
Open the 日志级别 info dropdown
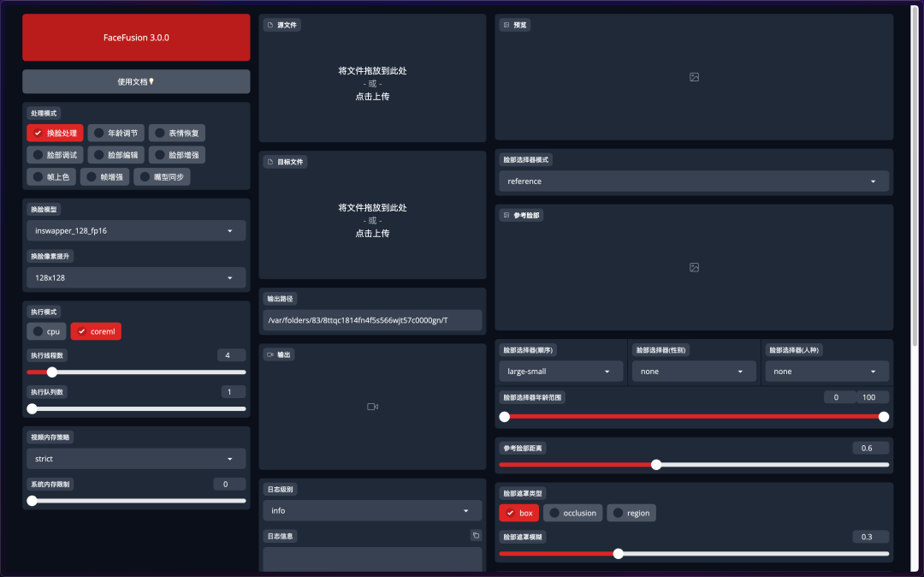click(372, 511)
